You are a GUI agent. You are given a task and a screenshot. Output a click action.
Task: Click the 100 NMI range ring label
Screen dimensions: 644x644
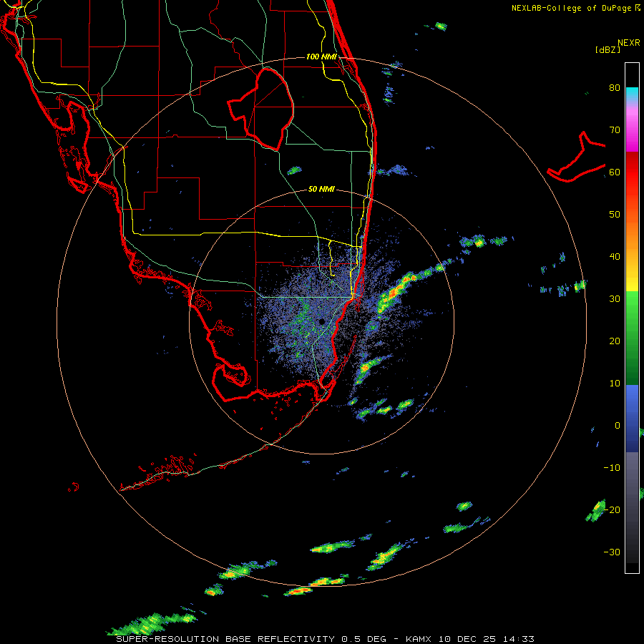321,57
